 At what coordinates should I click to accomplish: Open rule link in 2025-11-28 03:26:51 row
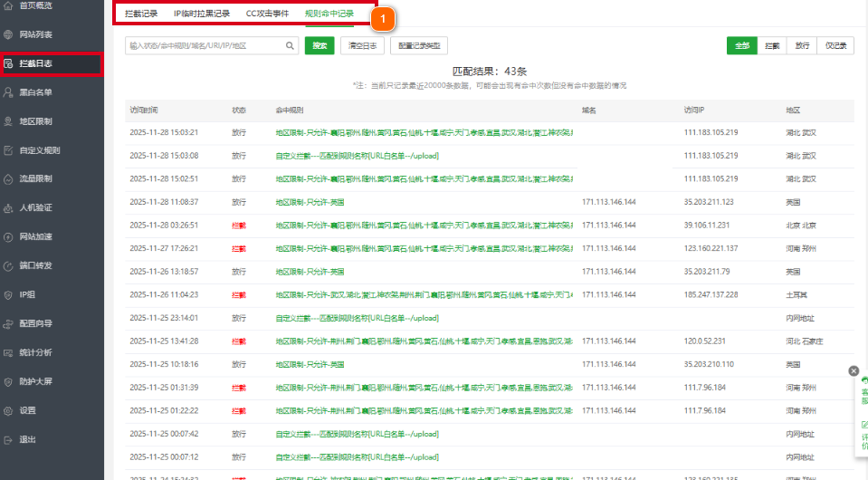point(424,226)
